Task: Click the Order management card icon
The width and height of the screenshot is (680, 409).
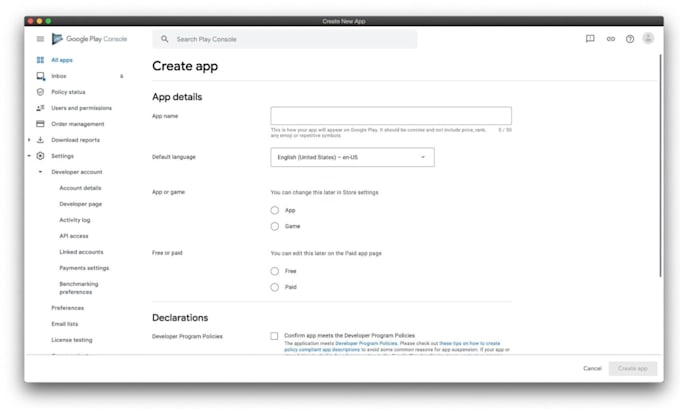Action: point(40,124)
